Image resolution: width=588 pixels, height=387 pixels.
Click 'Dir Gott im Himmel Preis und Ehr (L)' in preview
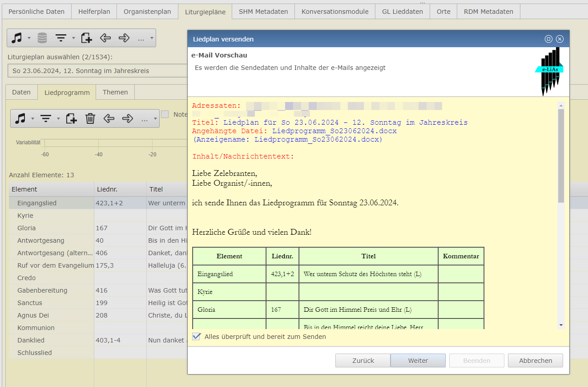tap(358, 310)
